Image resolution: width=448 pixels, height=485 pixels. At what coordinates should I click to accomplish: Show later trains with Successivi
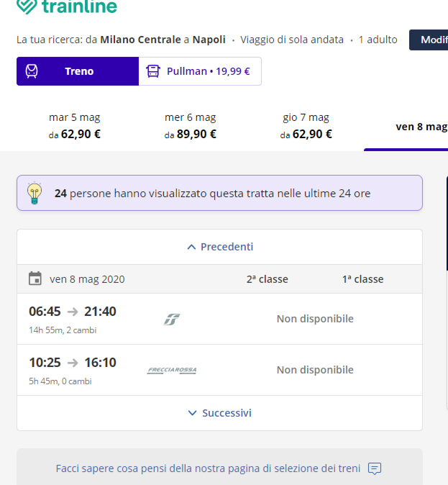click(220, 413)
